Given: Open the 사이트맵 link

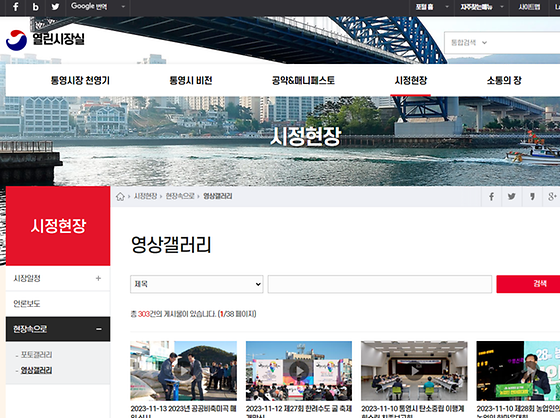Looking at the screenshot, I should point(529,7).
